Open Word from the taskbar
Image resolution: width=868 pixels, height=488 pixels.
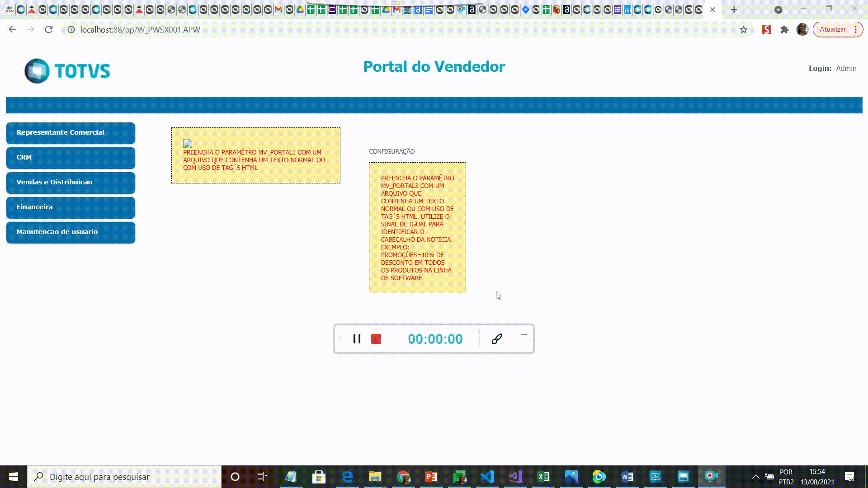pyautogui.click(x=627, y=477)
